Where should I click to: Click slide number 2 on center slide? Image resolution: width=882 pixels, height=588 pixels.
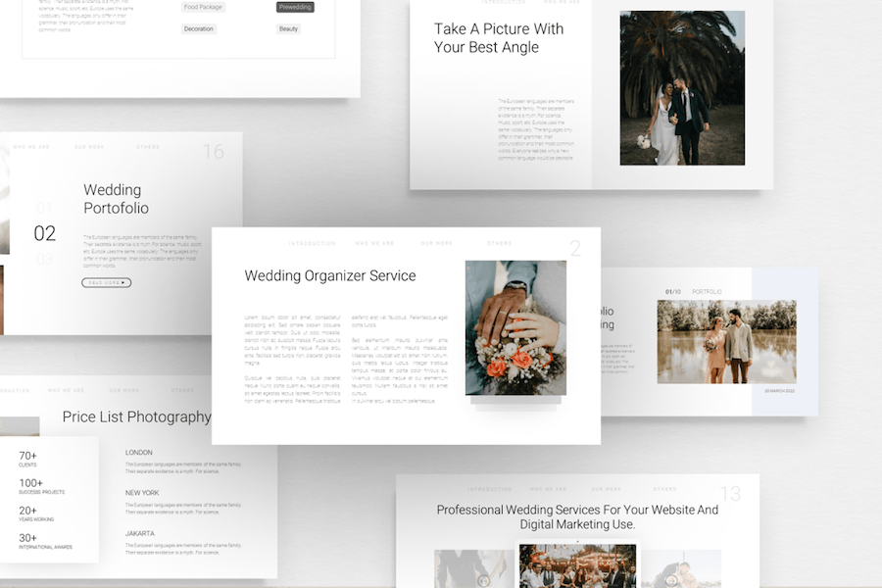click(575, 248)
